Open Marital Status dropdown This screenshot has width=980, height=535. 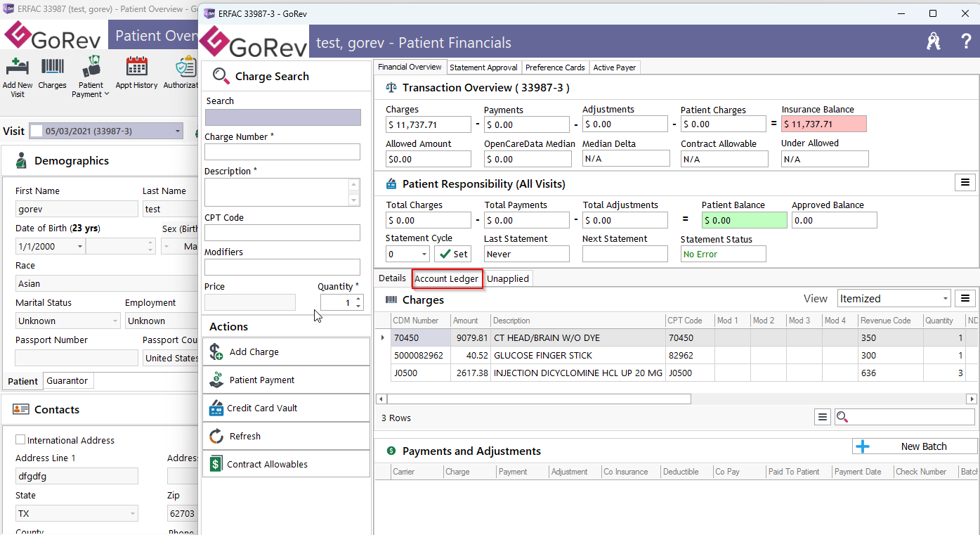[115, 321]
